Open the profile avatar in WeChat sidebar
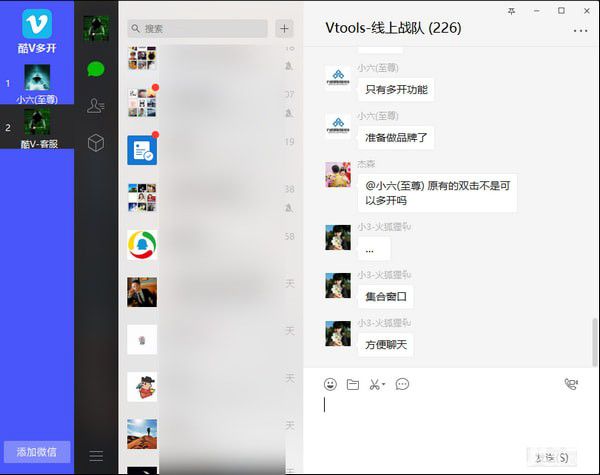 pyautogui.click(x=96, y=28)
